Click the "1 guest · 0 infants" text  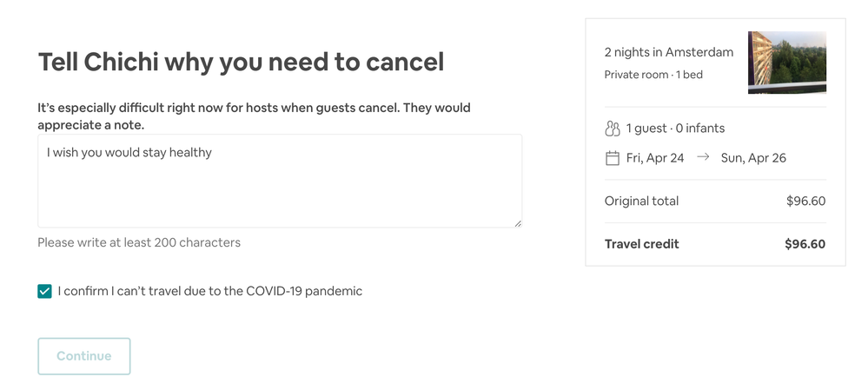pyautogui.click(x=675, y=129)
